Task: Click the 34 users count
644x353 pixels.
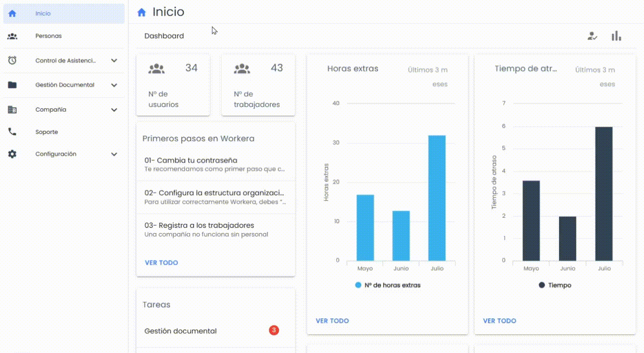Action: point(191,68)
